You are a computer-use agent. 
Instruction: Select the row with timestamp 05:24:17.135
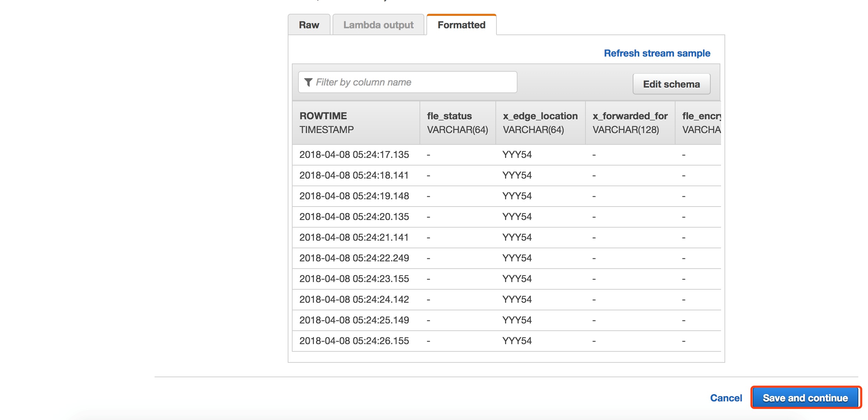click(354, 154)
